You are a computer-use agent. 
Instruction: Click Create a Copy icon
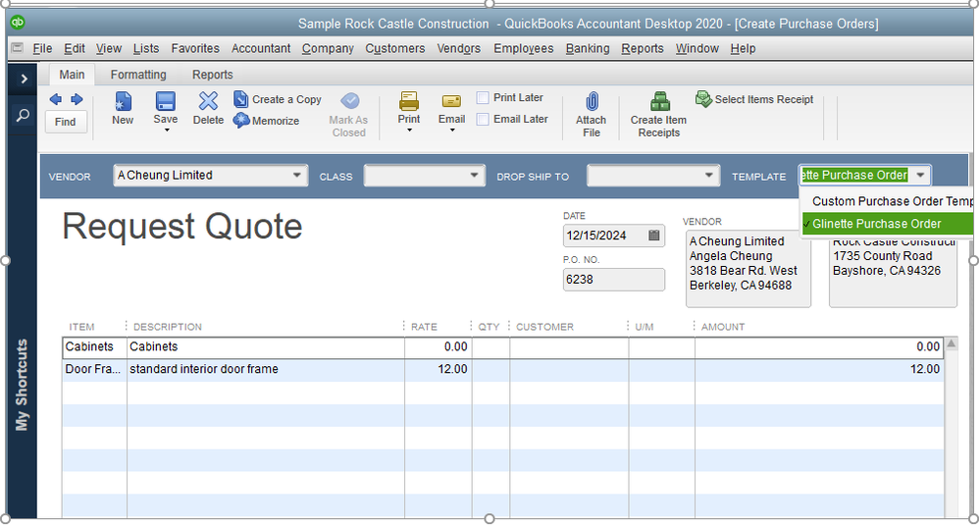(240, 99)
